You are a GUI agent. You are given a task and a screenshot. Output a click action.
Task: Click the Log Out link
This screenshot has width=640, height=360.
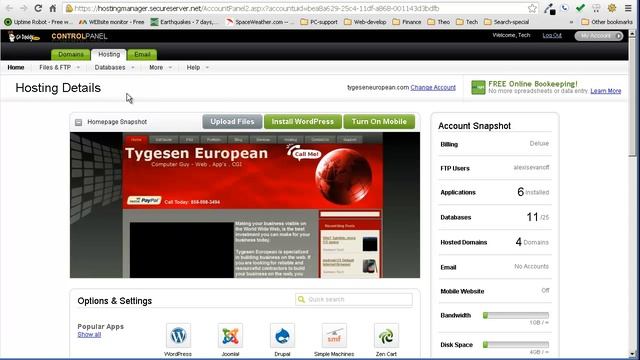(x=552, y=36)
